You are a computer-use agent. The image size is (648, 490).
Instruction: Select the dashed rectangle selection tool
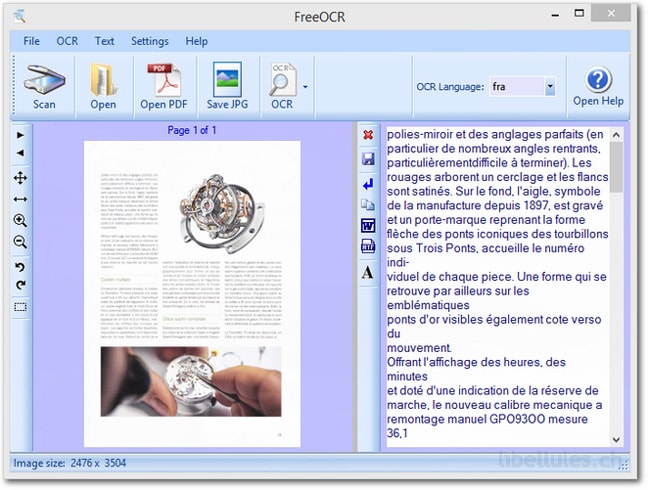point(20,307)
